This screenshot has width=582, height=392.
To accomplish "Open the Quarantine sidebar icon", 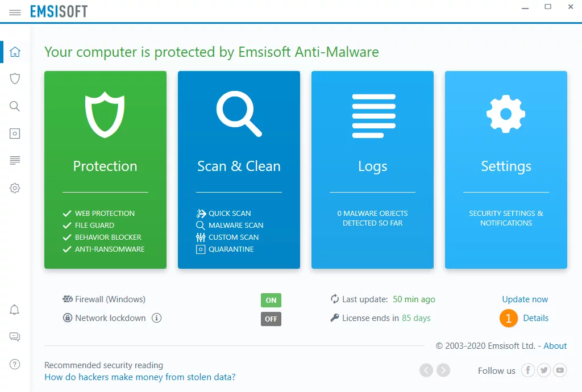I will (x=15, y=134).
